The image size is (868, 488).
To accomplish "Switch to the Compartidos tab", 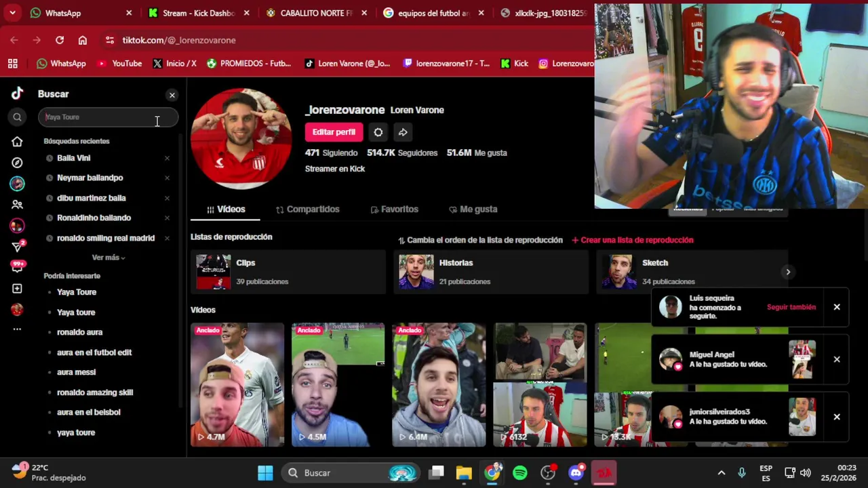I will point(307,209).
